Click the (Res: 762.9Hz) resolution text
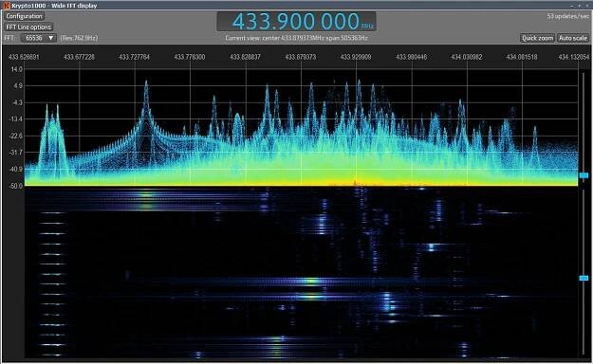Image resolution: width=593 pixels, height=364 pixels. pyautogui.click(x=79, y=38)
